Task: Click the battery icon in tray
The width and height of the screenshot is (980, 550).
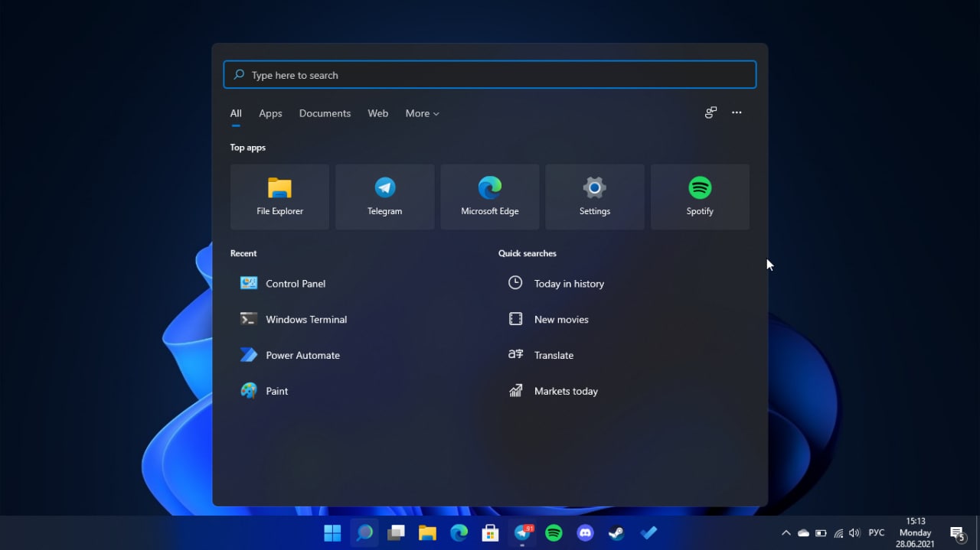Action: pyautogui.click(x=821, y=533)
